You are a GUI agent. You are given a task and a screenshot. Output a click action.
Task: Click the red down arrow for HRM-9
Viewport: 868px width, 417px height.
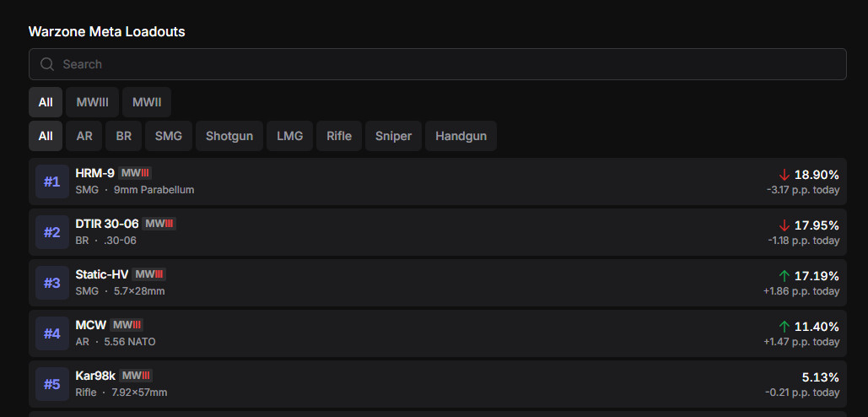[784, 175]
